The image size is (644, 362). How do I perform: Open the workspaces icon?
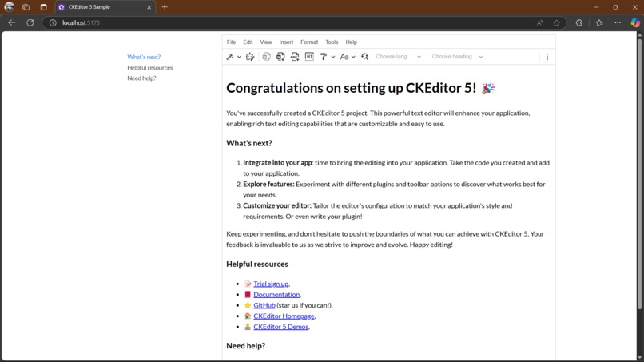point(26,7)
